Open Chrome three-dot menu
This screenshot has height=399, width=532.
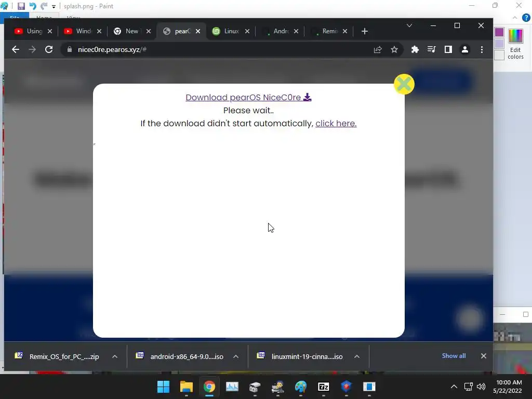coord(482,49)
